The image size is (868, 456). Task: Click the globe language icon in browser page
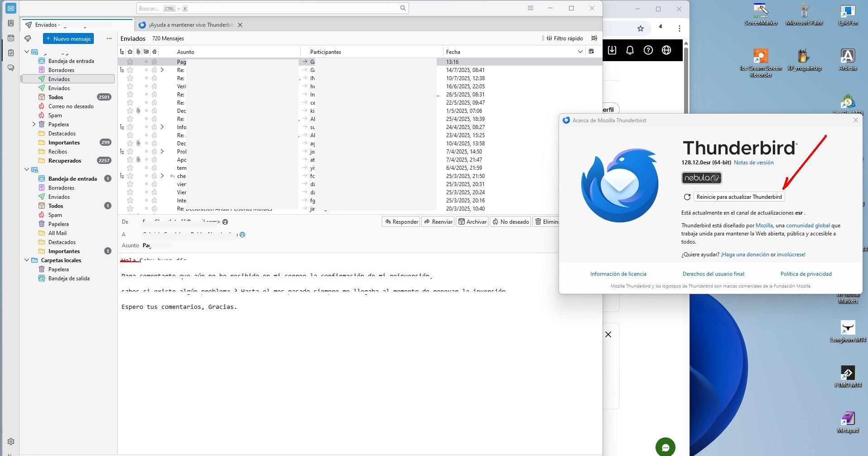[x=666, y=50]
